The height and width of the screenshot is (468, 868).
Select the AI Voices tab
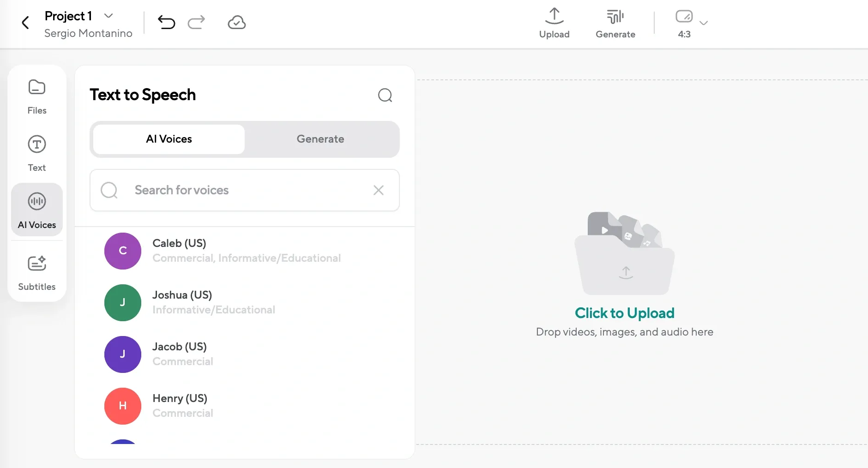[169, 139]
